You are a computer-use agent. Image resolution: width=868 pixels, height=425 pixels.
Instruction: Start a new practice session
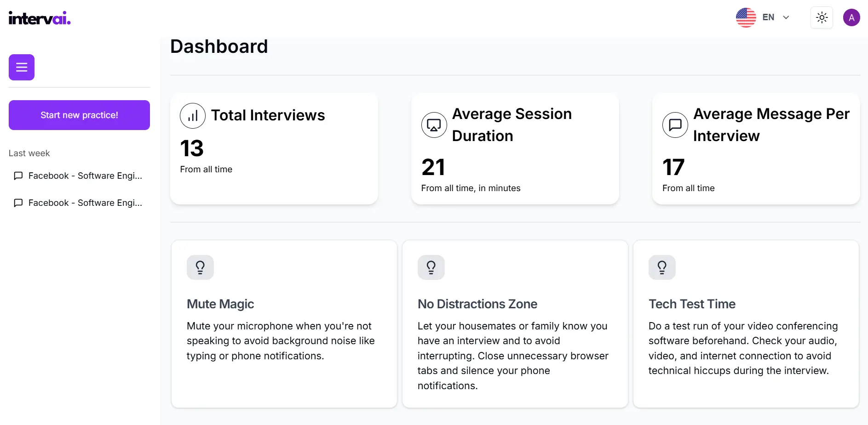click(79, 115)
